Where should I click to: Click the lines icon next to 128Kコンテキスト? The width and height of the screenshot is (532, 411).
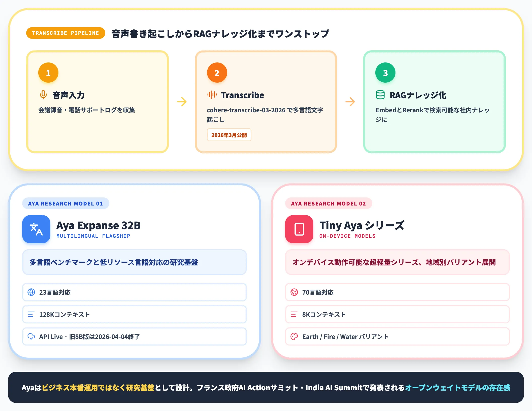tap(31, 314)
